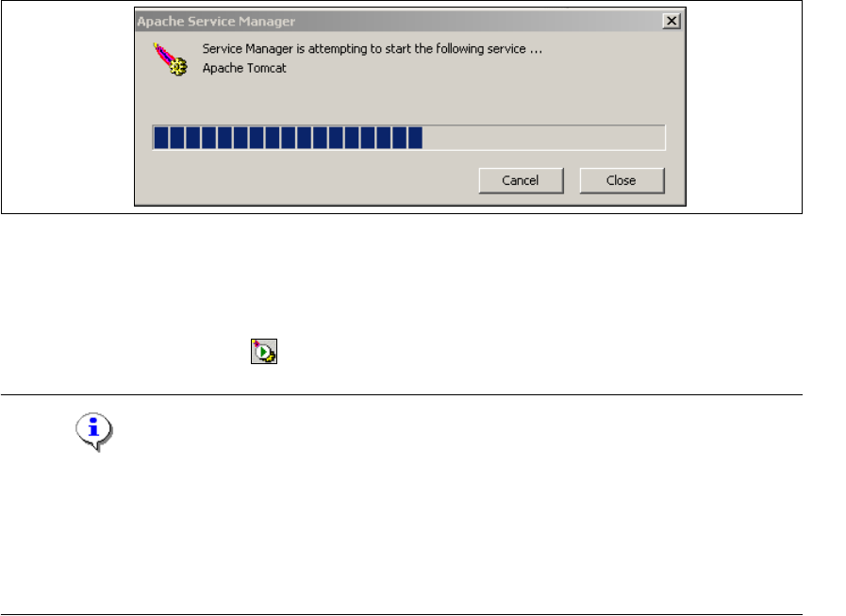
Task: Click the Apache Service Manager title bar
Action: (398, 21)
